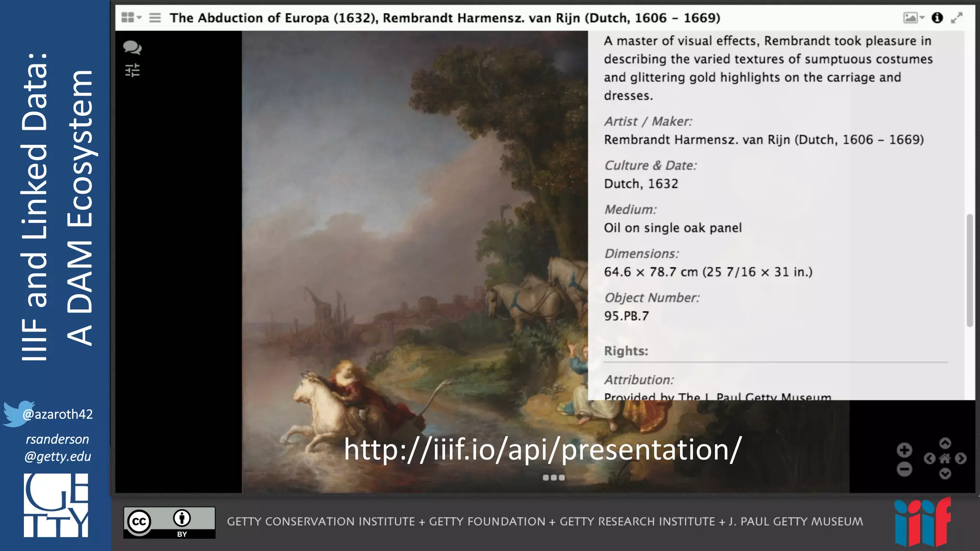
Task: Pan the image up
Action: click(x=945, y=443)
